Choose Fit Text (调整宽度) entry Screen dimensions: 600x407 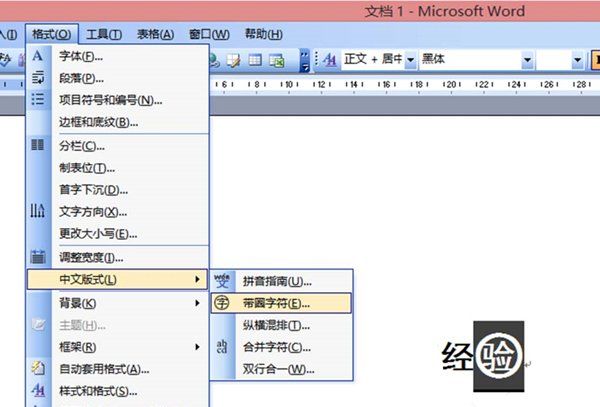pos(118,257)
